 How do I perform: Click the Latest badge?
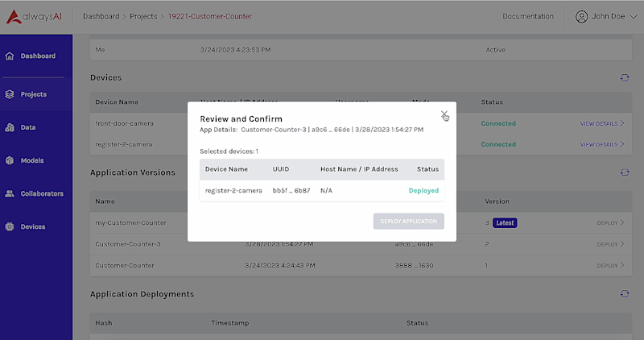point(505,223)
